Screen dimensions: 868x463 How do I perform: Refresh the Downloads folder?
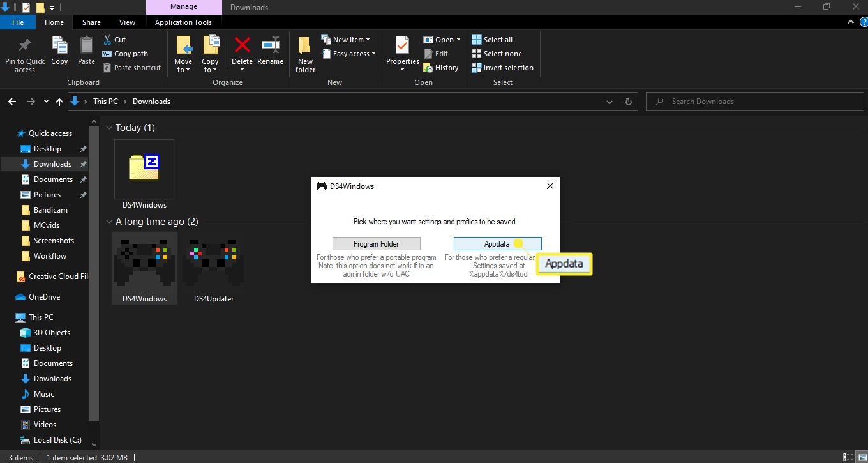pyautogui.click(x=629, y=102)
